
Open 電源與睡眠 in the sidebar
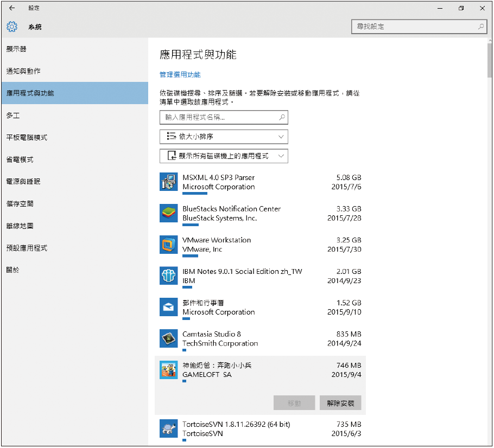[x=75, y=181]
